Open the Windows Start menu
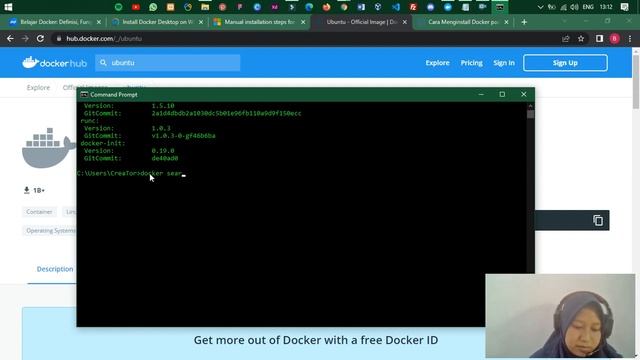The width and height of the screenshot is (640, 360). tap(8, 7)
